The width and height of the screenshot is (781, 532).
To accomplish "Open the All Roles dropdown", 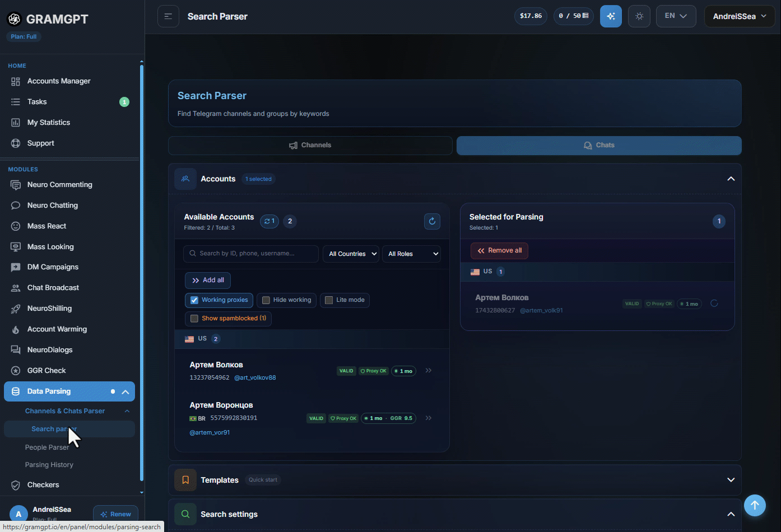I will pos(411,254).
